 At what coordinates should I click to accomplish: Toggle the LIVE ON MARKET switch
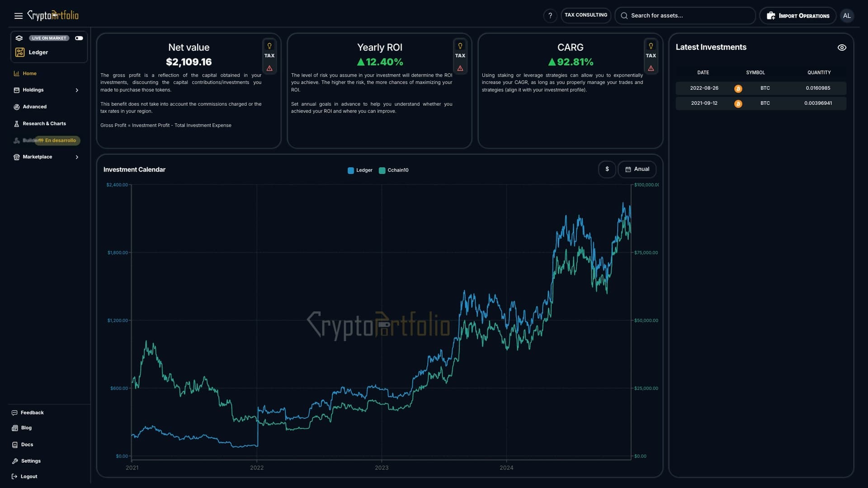pyautogui.click(x=79, y=38)
